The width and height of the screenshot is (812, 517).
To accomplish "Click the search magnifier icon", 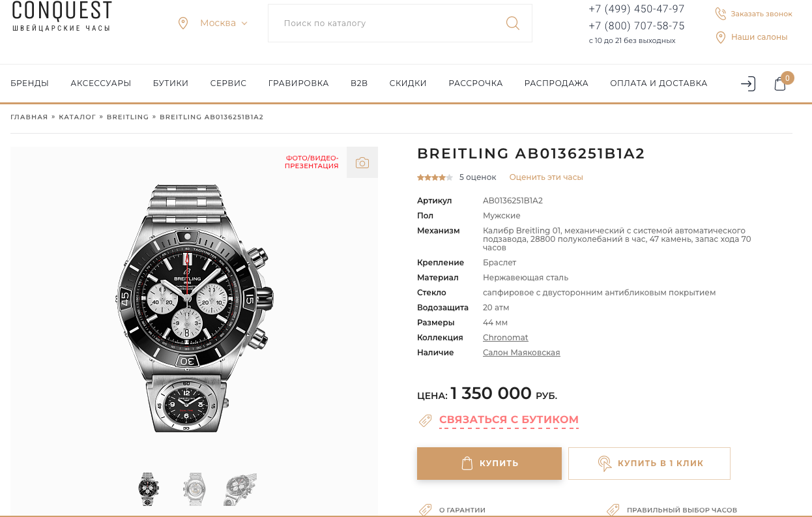I will (x=513, y=23).
